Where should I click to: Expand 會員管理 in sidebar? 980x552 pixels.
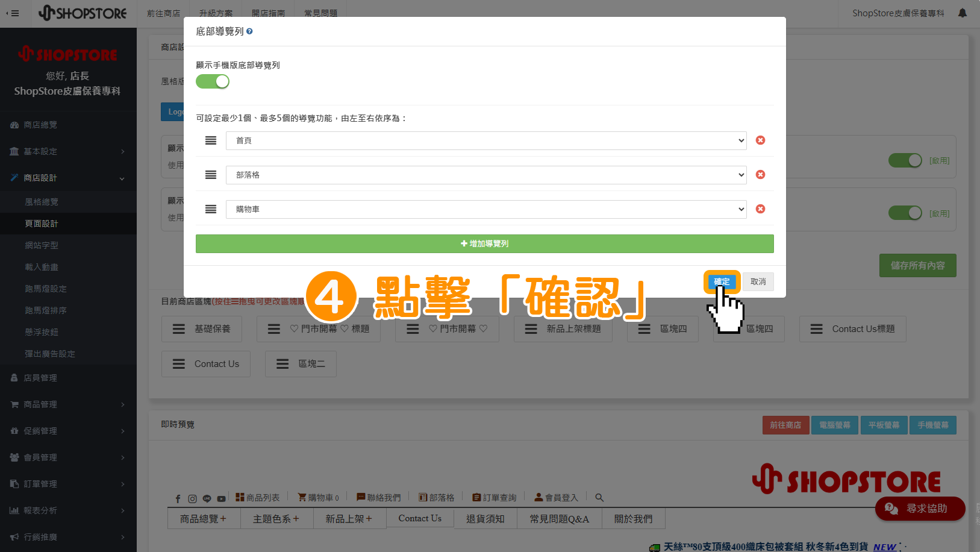[x=68, y=457]
